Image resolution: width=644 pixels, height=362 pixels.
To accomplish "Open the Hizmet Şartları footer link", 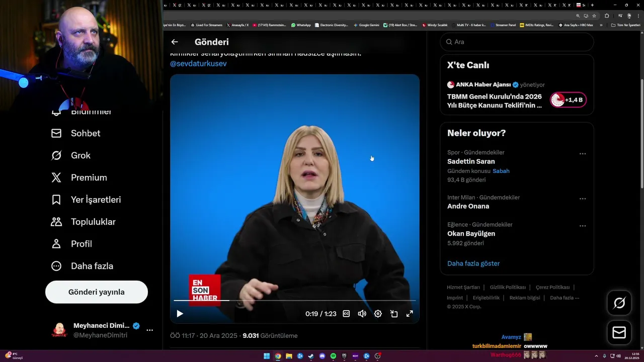I will [x=463, y=288].
